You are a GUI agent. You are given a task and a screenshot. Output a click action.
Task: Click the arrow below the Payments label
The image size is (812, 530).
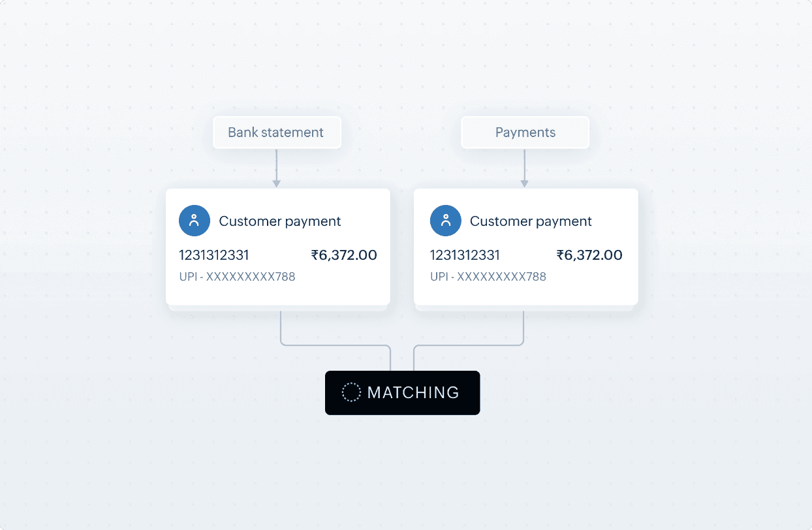pyautogui.click(x=524, y=170)
